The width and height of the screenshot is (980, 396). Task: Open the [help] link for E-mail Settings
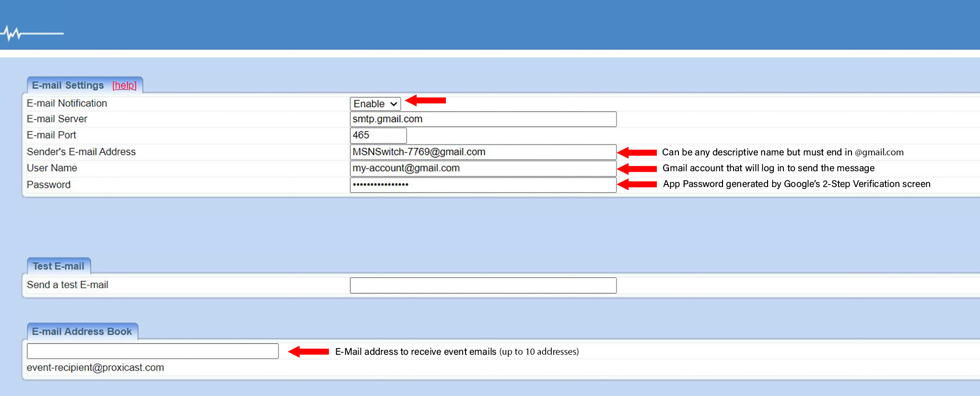point(124,85)
